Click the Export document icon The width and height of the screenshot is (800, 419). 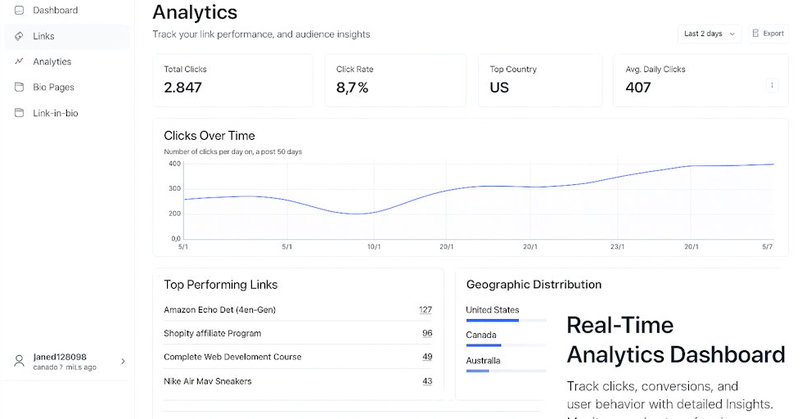[x=756, y=33]
